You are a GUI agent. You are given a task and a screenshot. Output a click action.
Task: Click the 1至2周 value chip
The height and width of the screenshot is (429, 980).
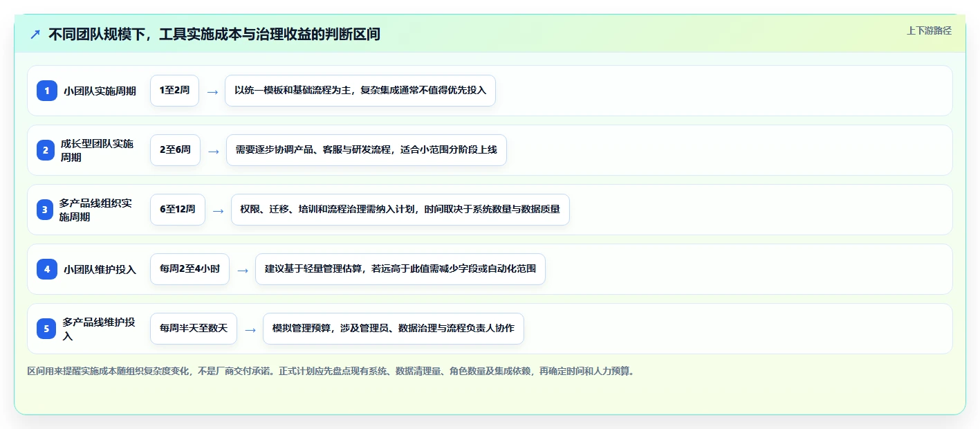[174, 91]
